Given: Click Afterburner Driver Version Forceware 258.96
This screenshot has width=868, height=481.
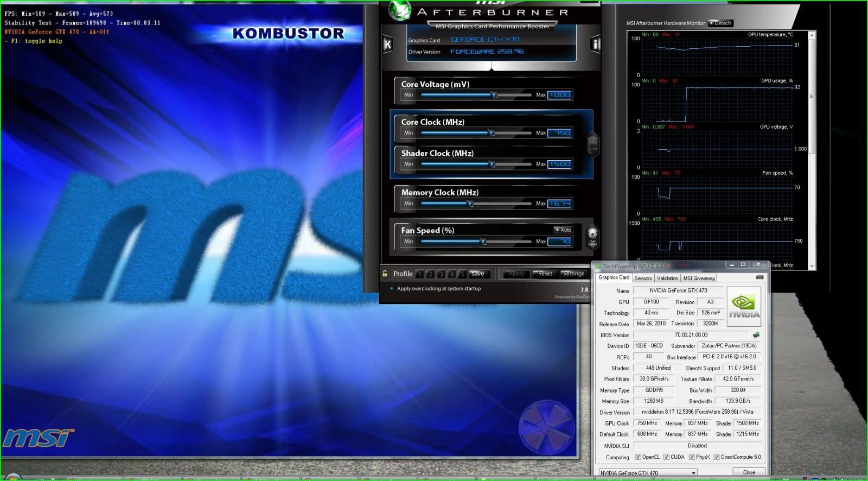Looking at the screenshot, I should tap(487, 52).
